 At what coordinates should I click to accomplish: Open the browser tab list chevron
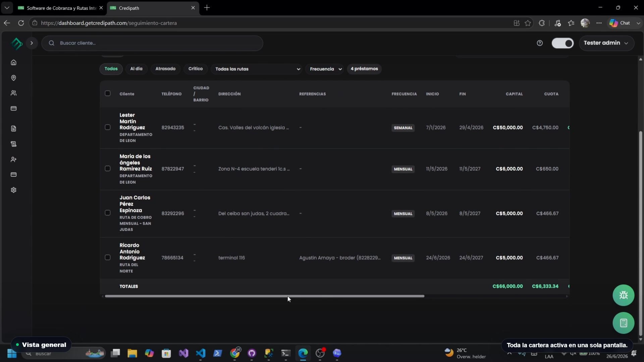(7, 8)
